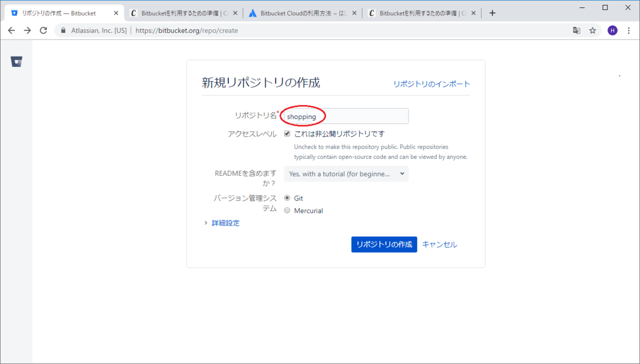Select the Git radio button
Viewport: 640px width, 364px height.
tap(287, 197)
